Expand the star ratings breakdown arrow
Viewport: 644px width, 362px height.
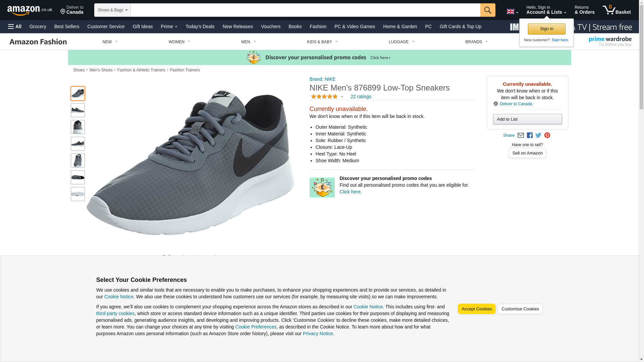click(x=342, y=97)
